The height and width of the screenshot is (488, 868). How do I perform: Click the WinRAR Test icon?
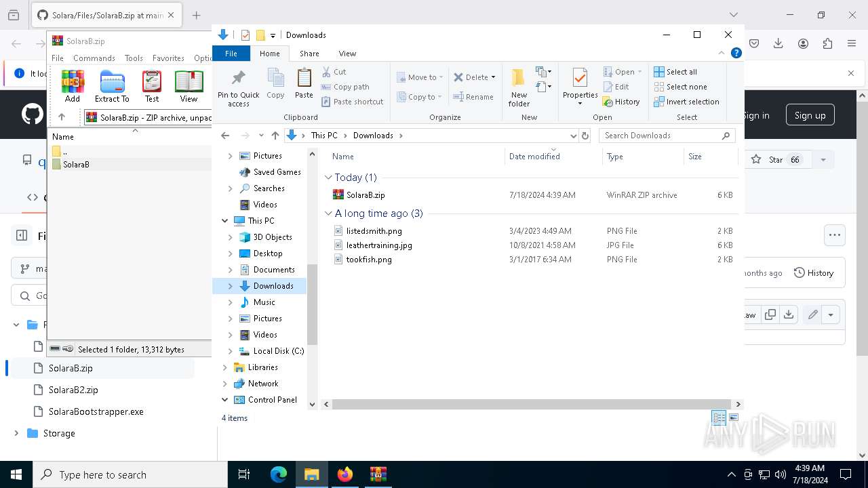pyautogui.click(x=152, y=86)
